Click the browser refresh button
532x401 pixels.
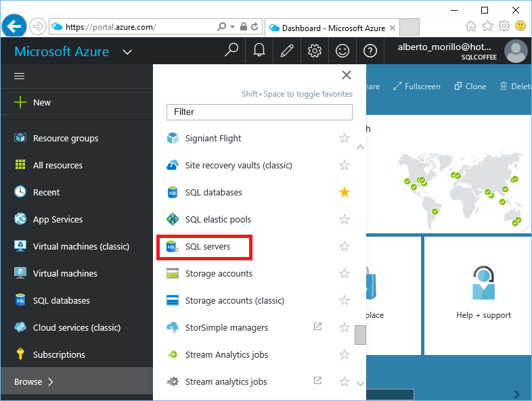[x=254, y=26]
